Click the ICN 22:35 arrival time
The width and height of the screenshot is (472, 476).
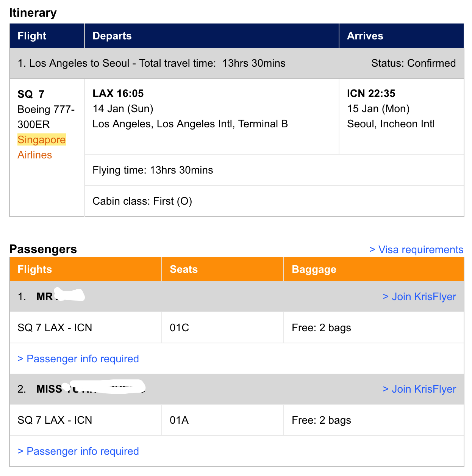[x=371, y=94]
